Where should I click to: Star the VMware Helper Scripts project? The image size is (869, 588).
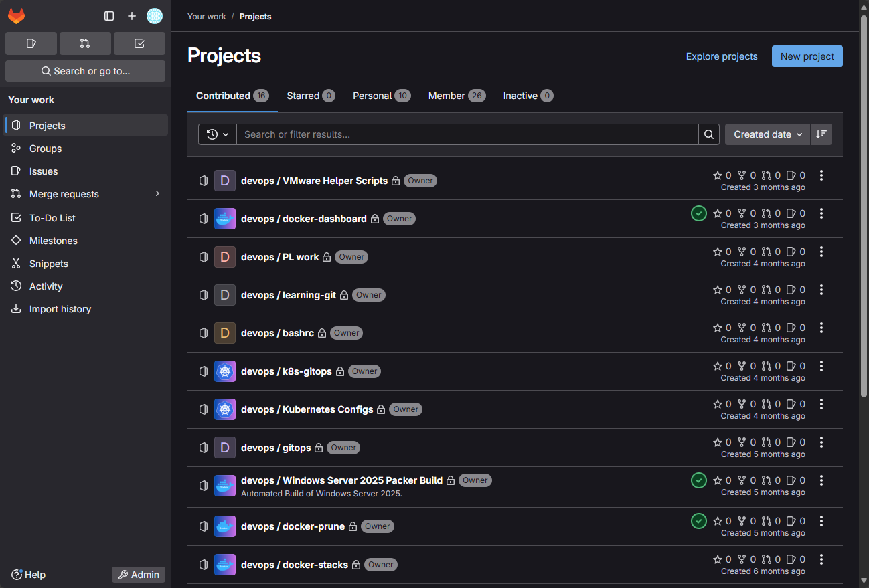(718, 175)
